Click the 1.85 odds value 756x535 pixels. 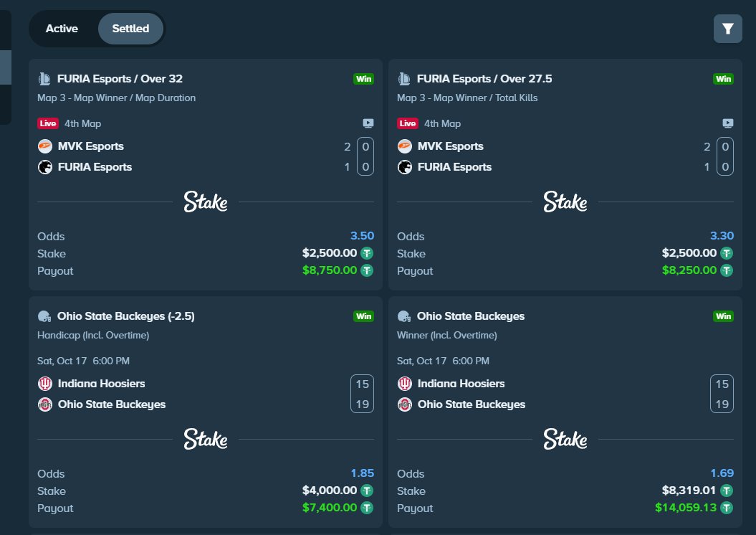click(x=362, y=473)
